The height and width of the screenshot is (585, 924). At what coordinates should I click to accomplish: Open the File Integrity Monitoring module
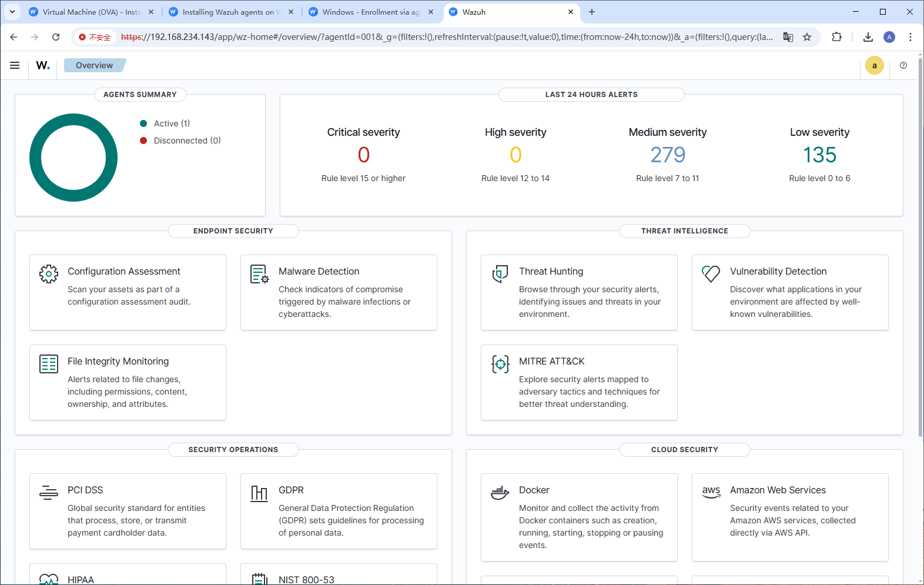[128, 382]
